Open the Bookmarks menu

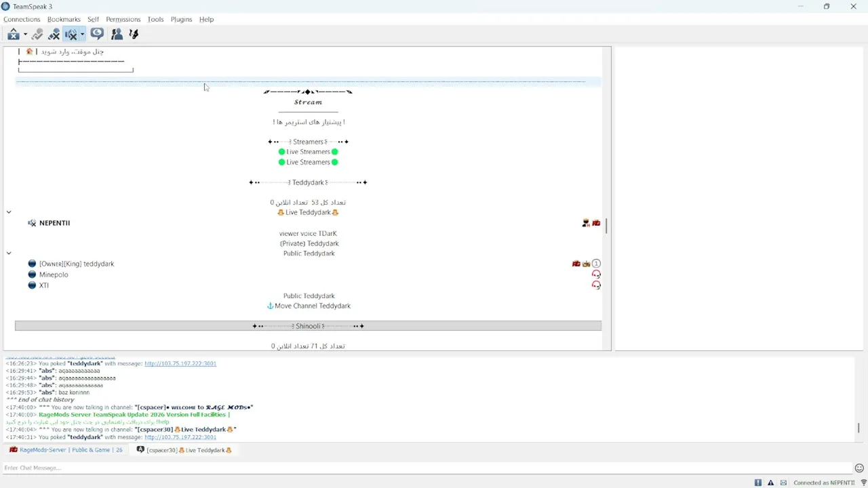pos(64,19)
